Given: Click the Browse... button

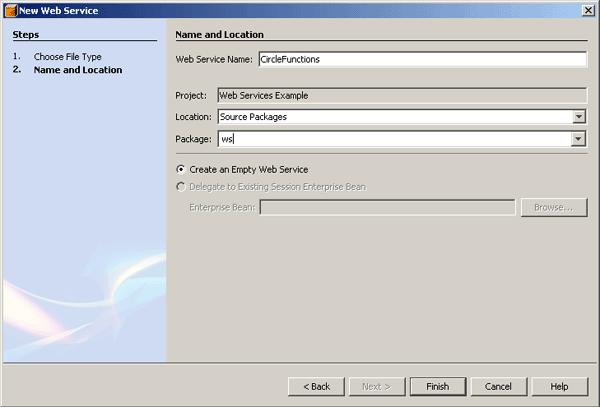Looking at the screenshot, I should [x=554, y=207].
